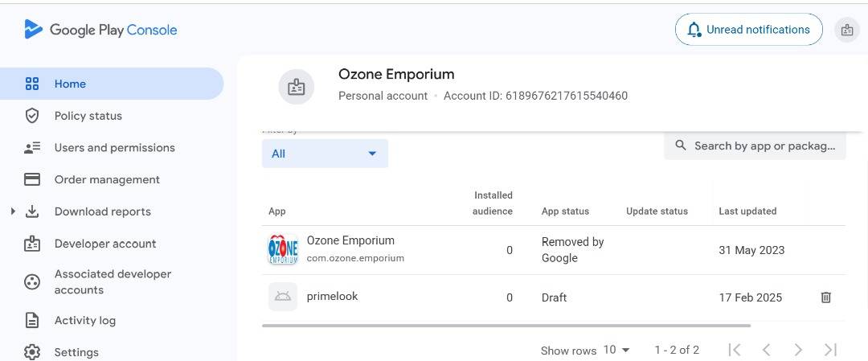Click the Installed audience column header
Image resolution: width=868 pixels, height=361 pixels.
493,203
